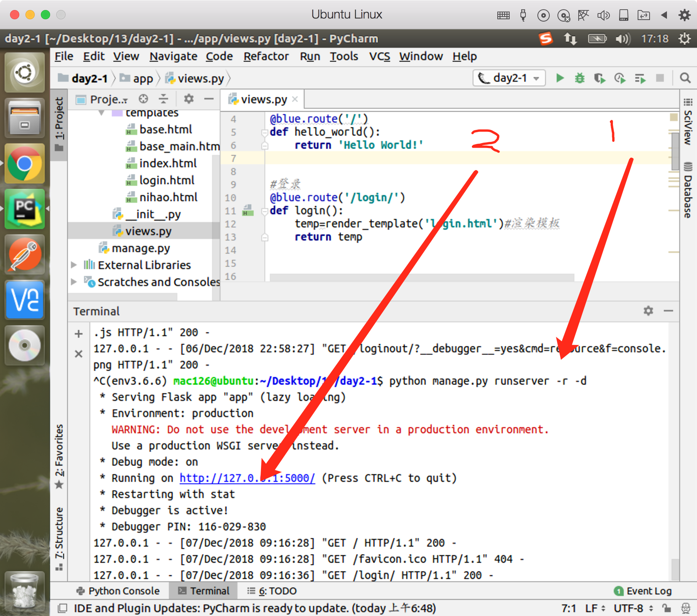Click the template gutter icon on line 11
This screenshot has width=697, height=616.
[248, 210]
